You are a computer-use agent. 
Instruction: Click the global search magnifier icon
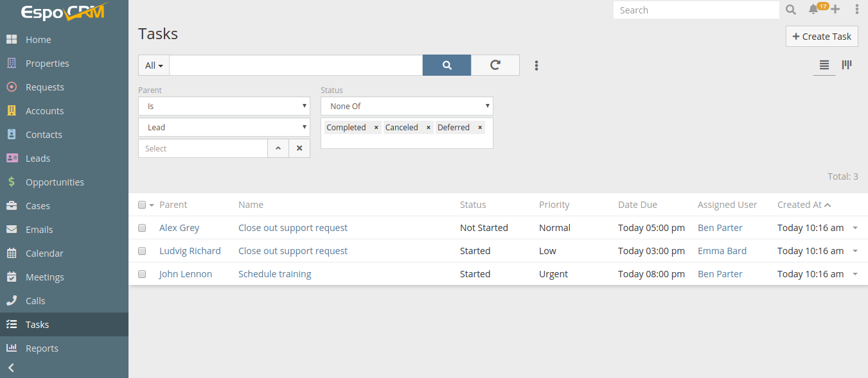[791, 10]
